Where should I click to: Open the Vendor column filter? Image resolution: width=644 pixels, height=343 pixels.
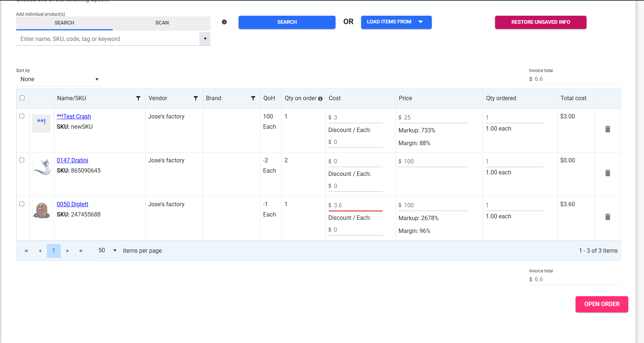pos(195,98)
